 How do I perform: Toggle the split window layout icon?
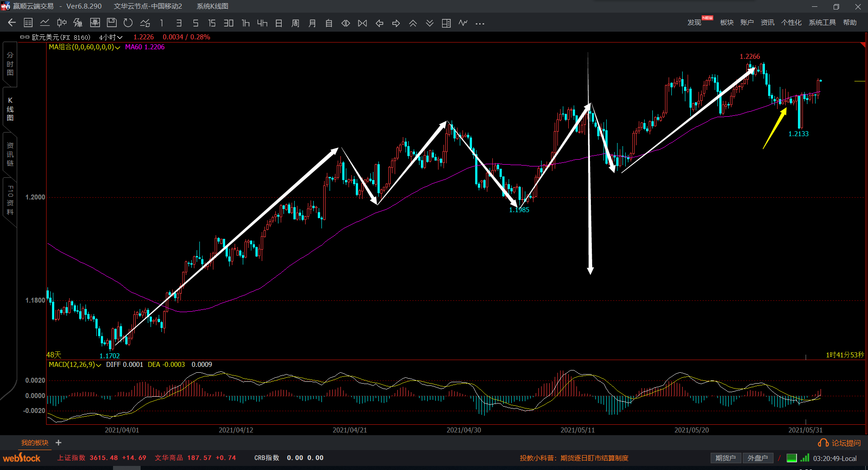click(x=446, y=23)
